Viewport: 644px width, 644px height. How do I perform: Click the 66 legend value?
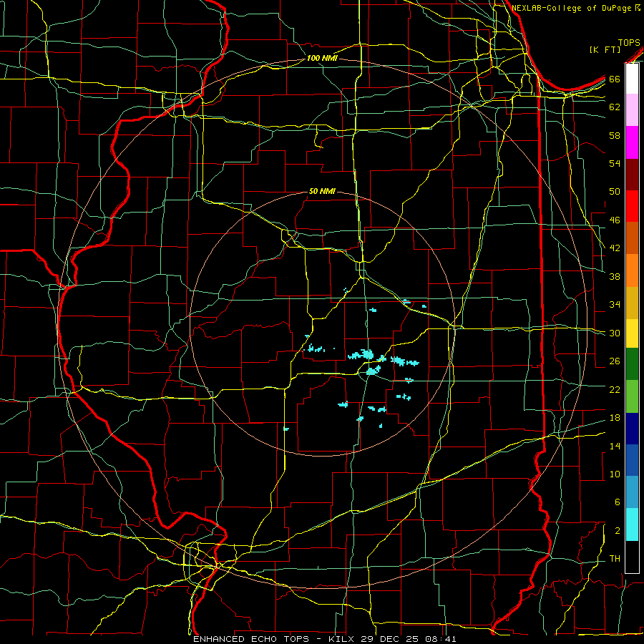tap(615, 79)
